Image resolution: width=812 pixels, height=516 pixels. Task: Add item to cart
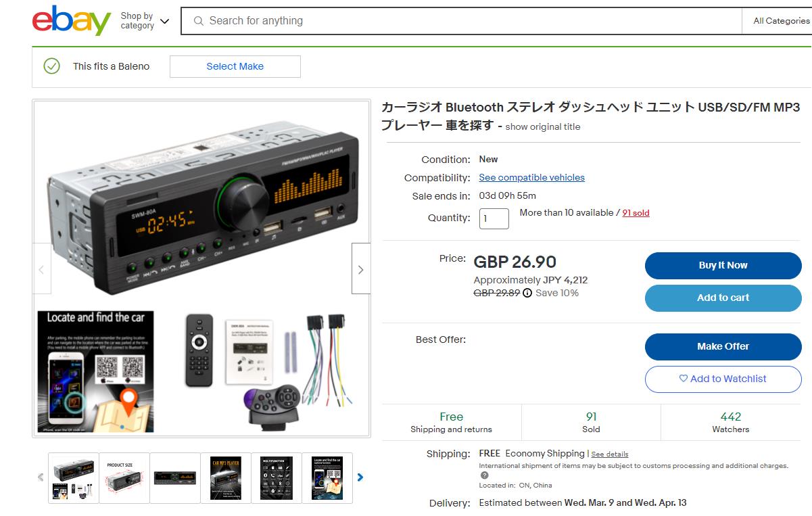723,298
